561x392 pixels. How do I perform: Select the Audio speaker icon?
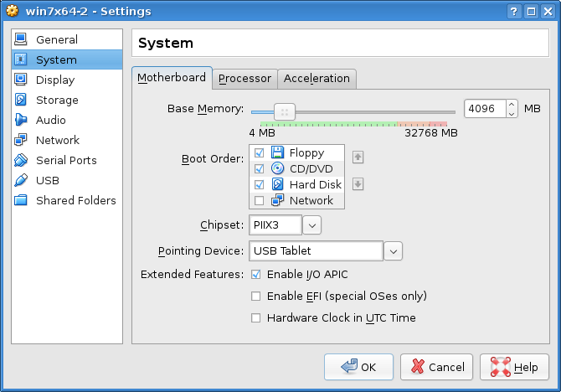[x=21, y=120]
